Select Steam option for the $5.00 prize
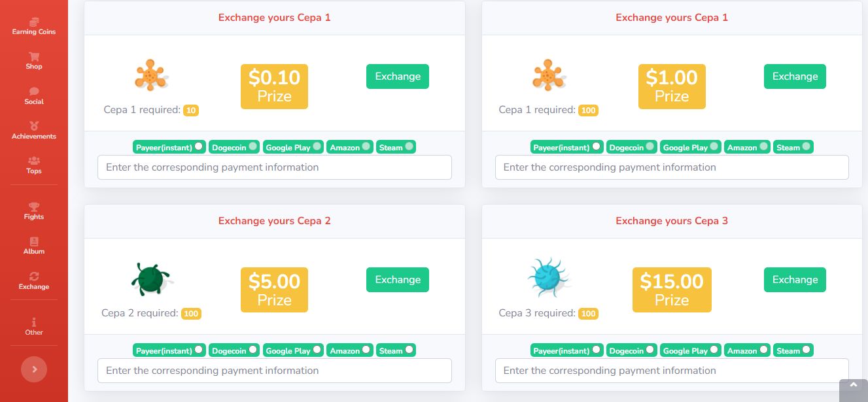This screenshot has width=868, height=402. point(409,350)
